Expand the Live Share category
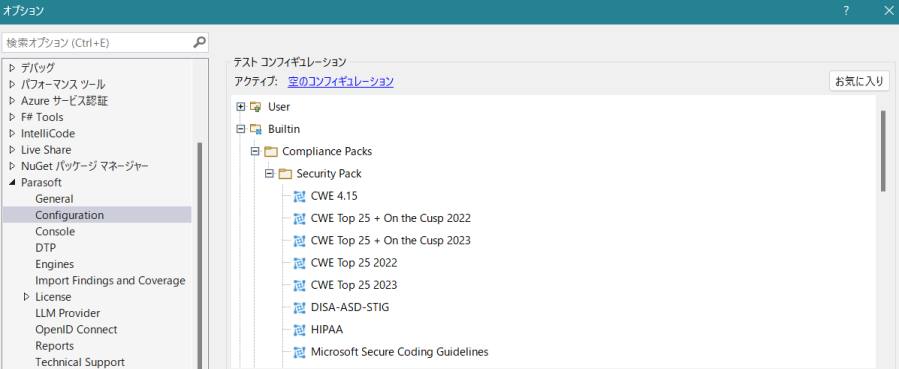The height and width of the screenshot is (369, 899). pos(13,150)
